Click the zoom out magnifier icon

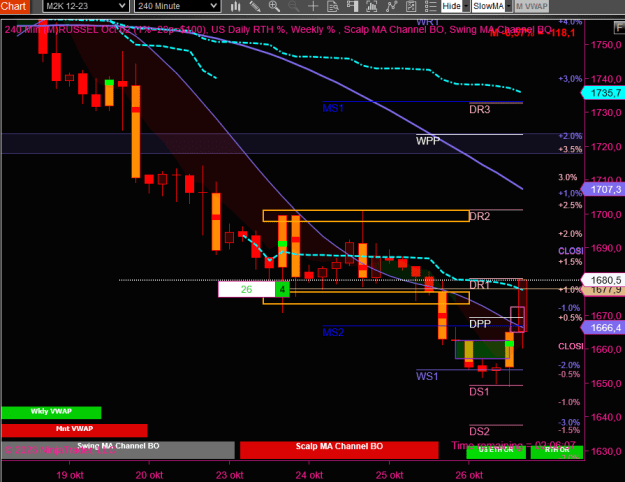294,6
